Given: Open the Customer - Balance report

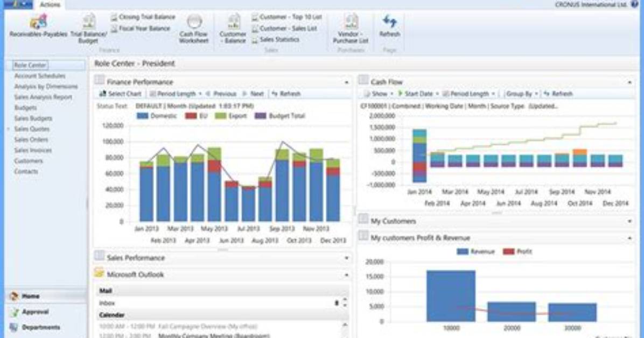Looking at the screenshot, I should coord(233,29).
